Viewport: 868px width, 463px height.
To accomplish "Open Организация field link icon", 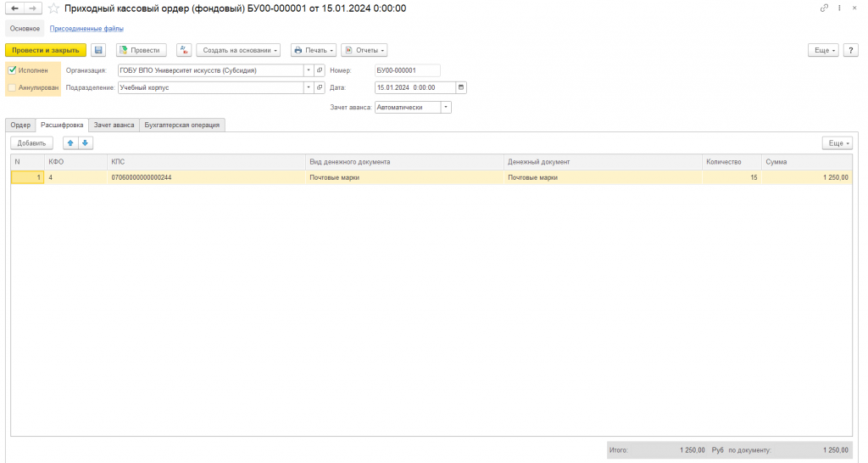I will 320,70.
